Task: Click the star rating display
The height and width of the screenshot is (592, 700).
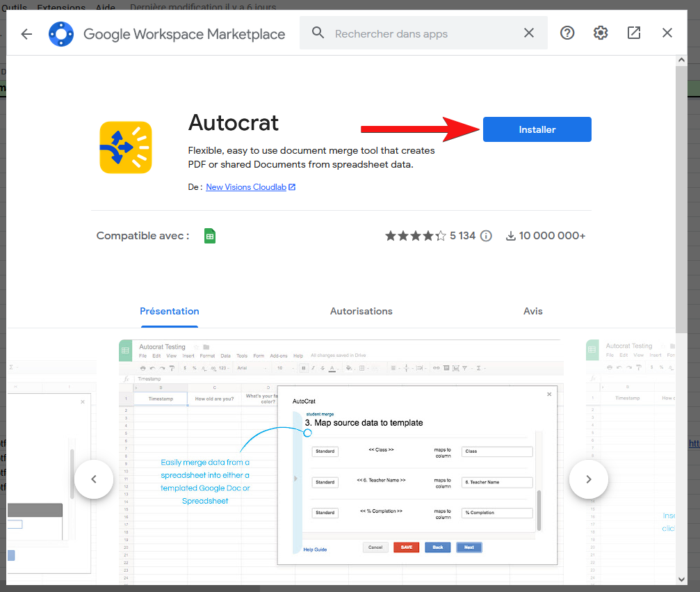Action: (x=416, y=236)
